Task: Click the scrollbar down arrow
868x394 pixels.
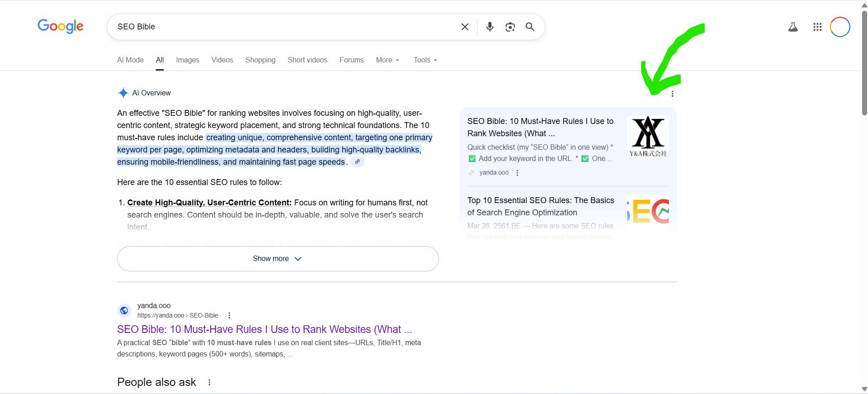Action: [864, 389]
